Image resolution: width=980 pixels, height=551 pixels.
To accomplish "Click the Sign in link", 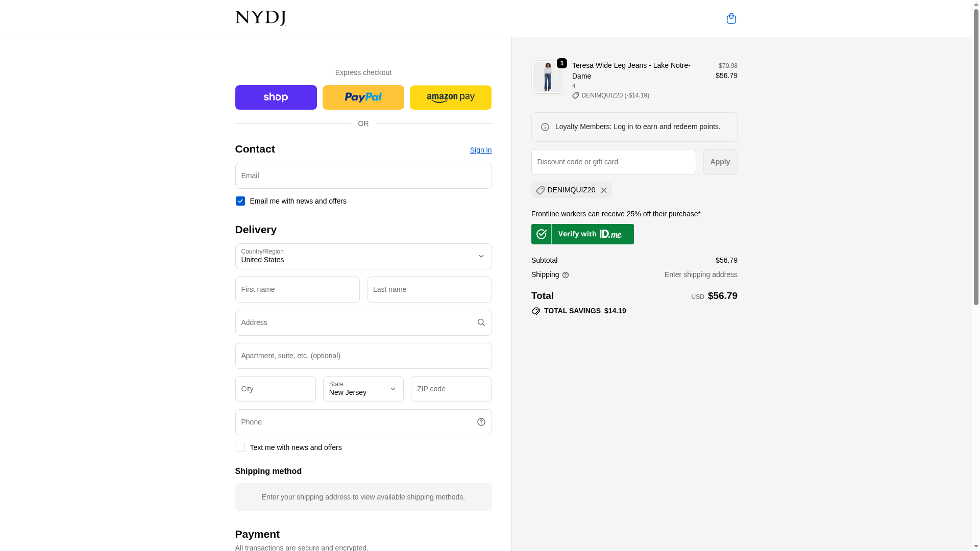I will pos(480,150).
